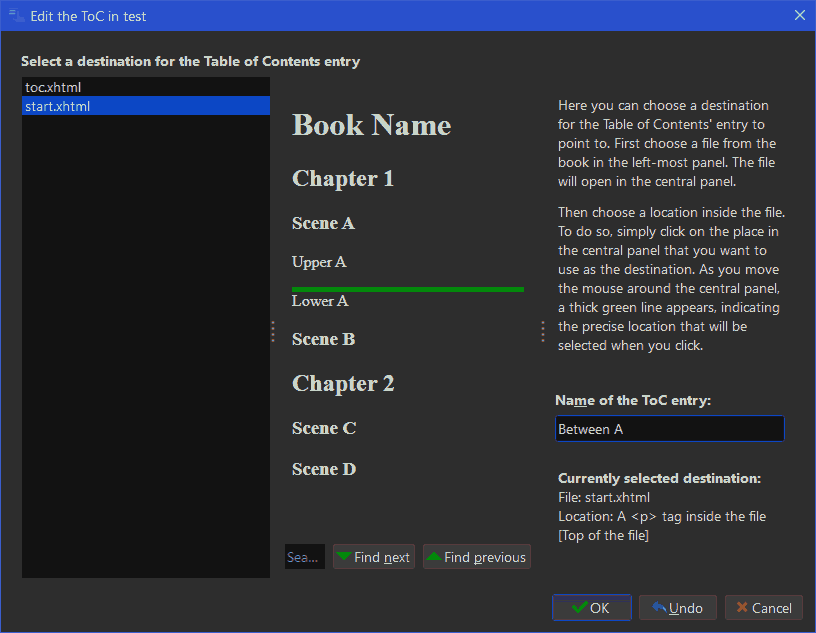Viewport: 816px width, 633px height.
Task: Select start.xhtml in the file list
Action: [146, 106]
